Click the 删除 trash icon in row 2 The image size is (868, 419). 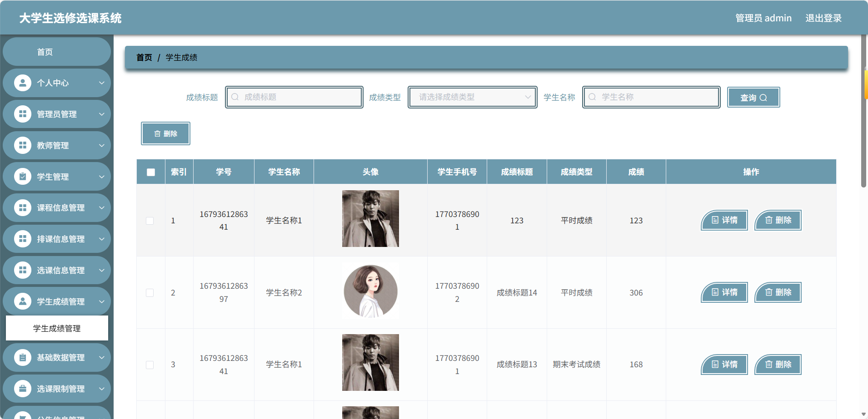(x=769, y=292)
